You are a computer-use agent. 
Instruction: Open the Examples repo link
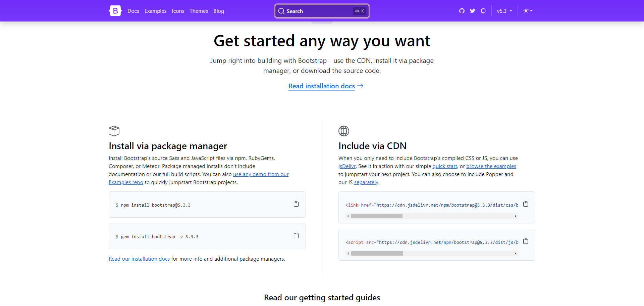tap(126, 182)
